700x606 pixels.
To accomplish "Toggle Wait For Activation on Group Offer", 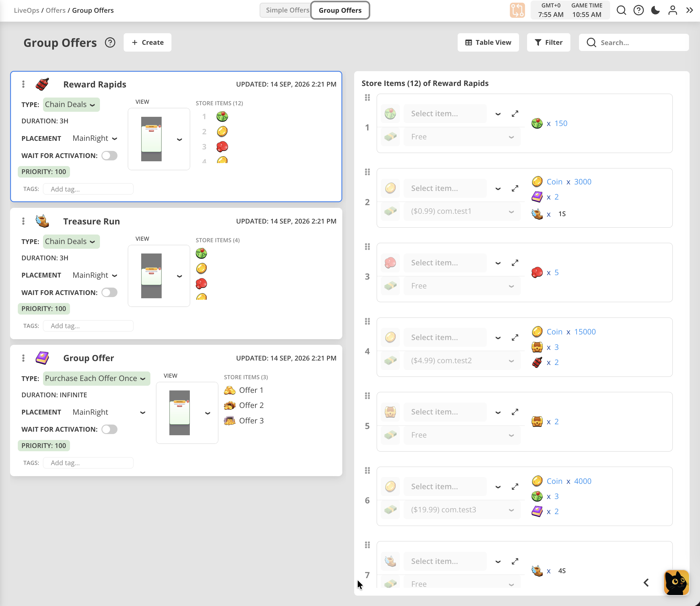I will (109, 430).
